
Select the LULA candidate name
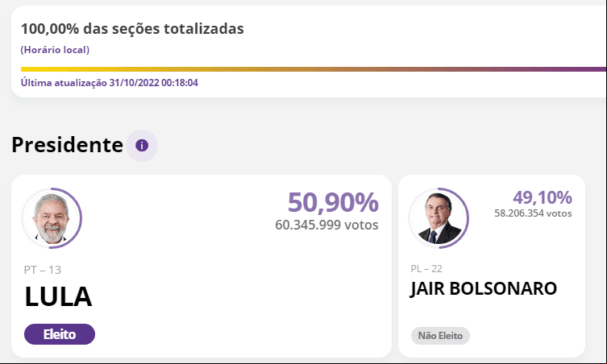click(59, 297)
